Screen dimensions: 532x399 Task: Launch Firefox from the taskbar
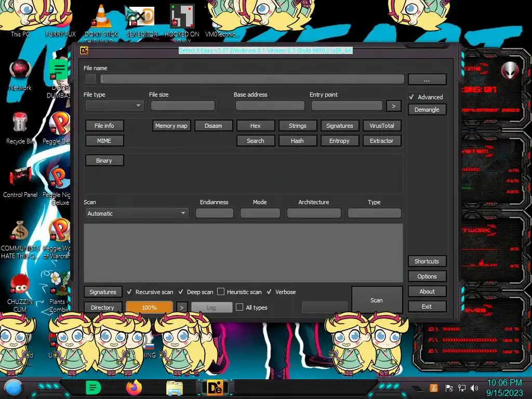click(x=134, y=388)
